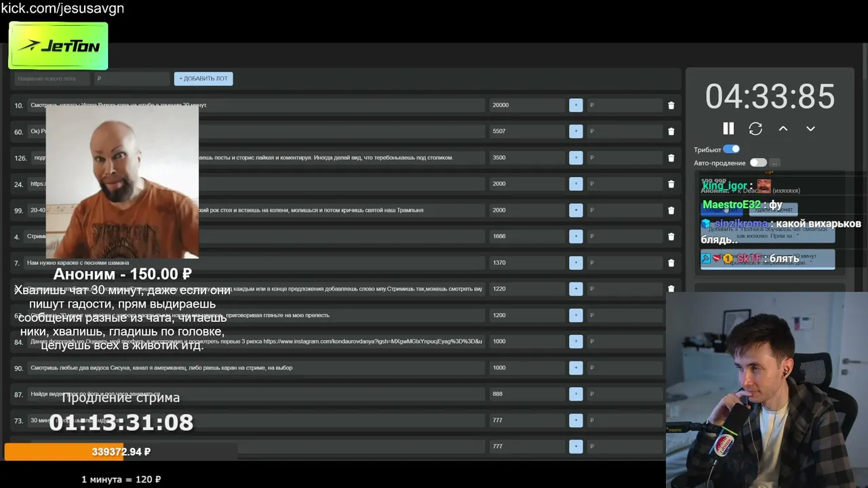This screenshot has width=868, height=488.
Task: Delete lot 99 with its trash icon
Action: (671, 210)
